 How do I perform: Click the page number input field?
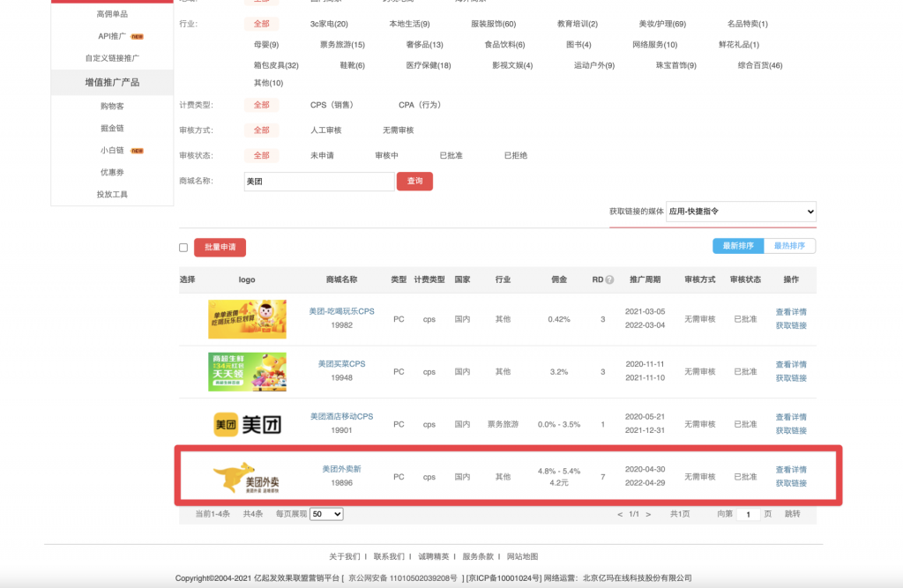pyautogui.click(x=748, y=514)
